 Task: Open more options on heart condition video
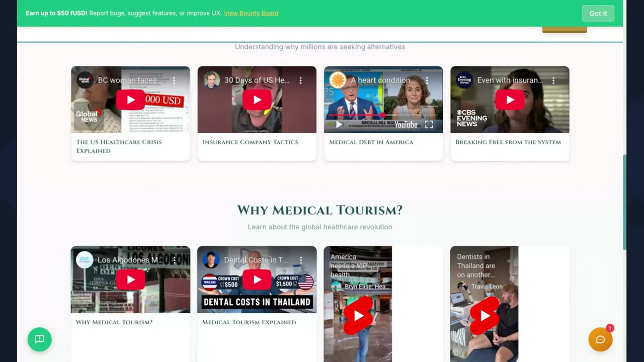[x=427, y=80]
